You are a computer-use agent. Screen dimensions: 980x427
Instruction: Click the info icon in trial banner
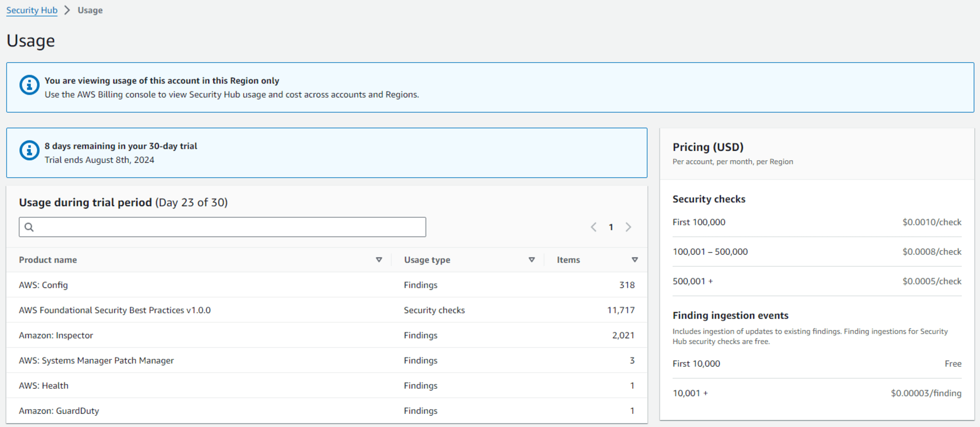(x=29, y=151)
